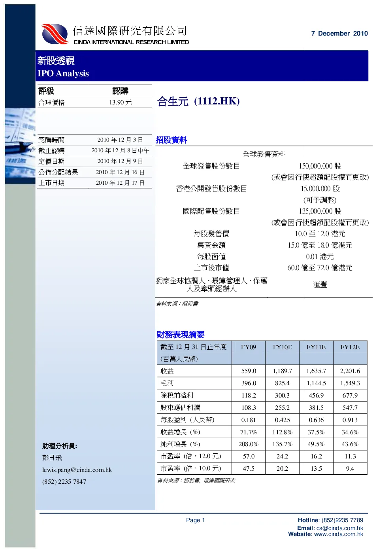Image resolution: width=392 pixels, height=555 pixels.
Task: Click the FY12E EPS cell 0.913
Action: pos(350,420)
